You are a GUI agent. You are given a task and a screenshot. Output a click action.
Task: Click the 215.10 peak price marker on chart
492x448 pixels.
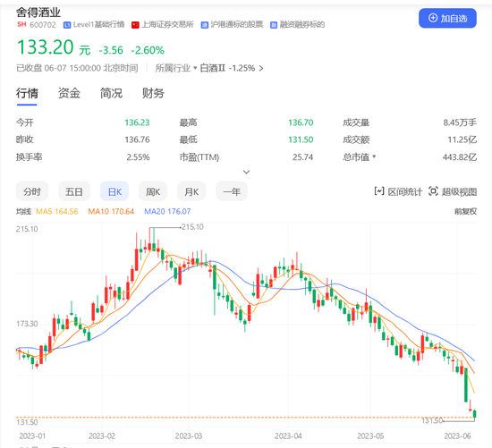point(192,227)
